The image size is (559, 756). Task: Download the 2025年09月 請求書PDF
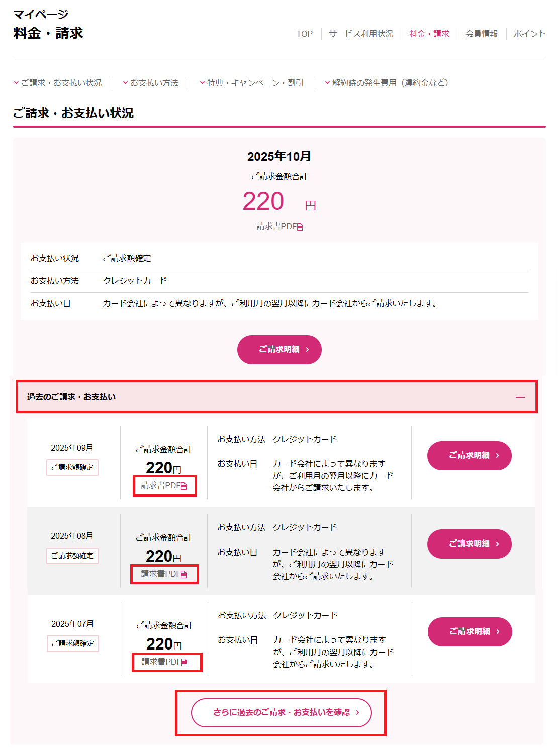[x=164, y=486]
